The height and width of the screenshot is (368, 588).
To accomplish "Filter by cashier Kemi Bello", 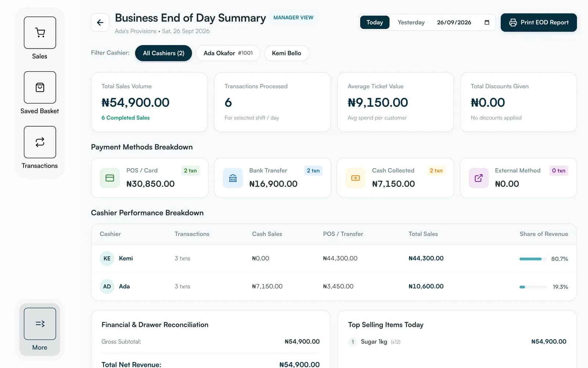I will 287,53.
